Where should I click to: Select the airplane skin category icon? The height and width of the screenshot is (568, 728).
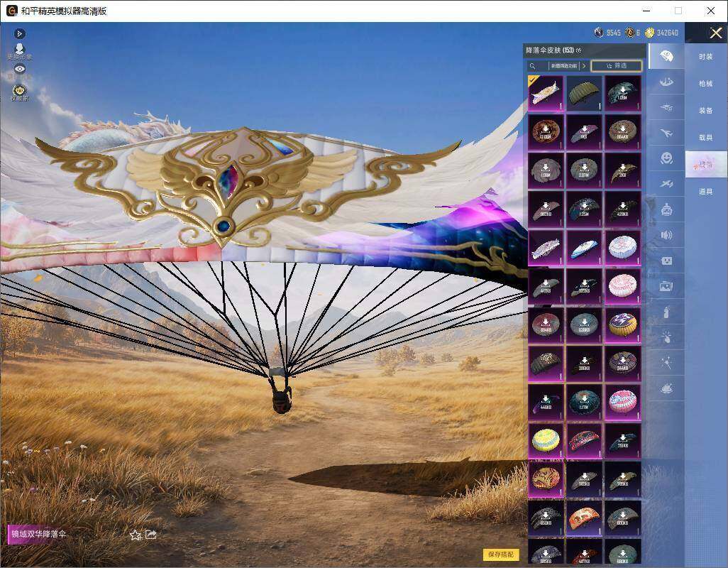click(666, 133)
